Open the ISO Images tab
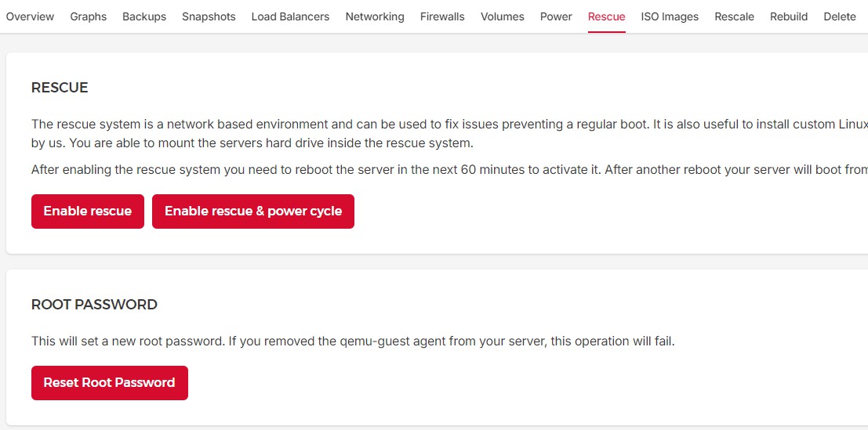This screenshot has width=868, height=430. [670, 16]
